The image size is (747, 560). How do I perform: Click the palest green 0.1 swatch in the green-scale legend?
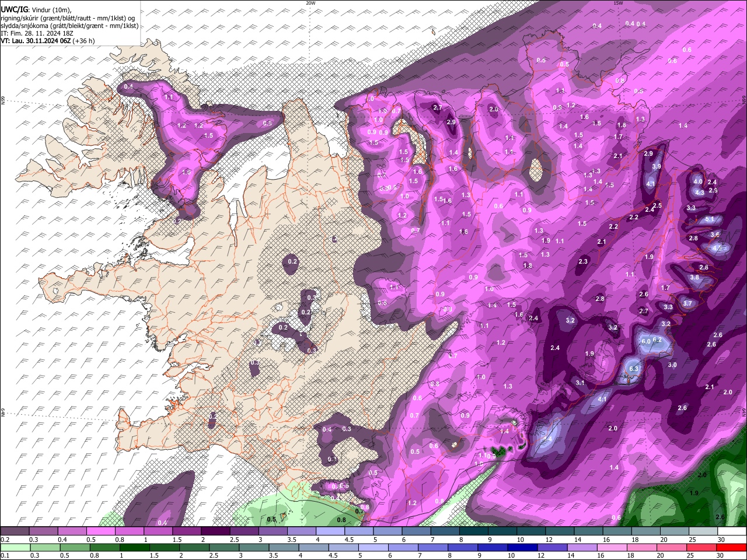[x=15, y=548]
